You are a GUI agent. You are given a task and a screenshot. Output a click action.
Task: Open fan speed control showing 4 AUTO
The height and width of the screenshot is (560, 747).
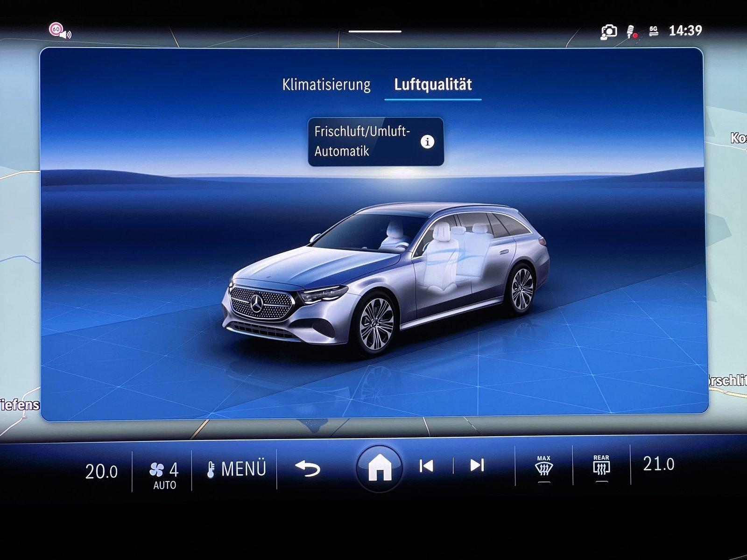click(x=163, y=475)
